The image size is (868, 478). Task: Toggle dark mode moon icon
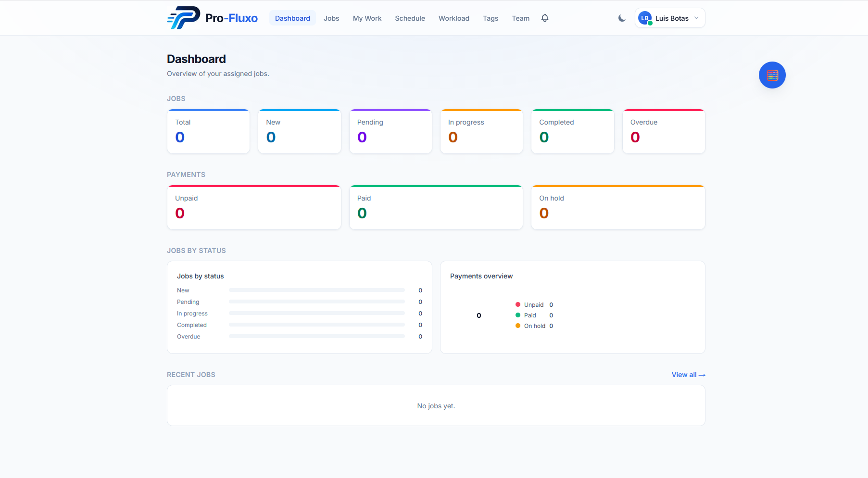click(622, 18)
